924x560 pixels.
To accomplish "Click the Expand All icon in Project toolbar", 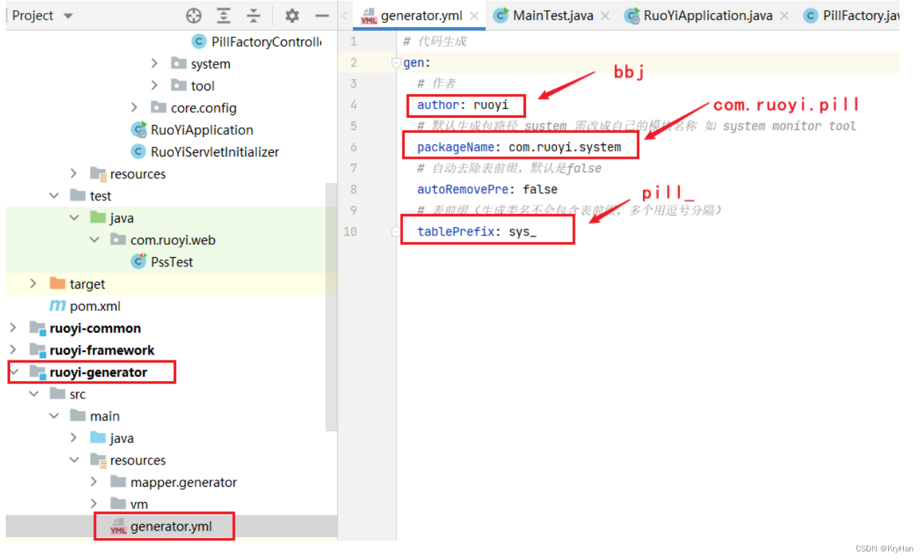I will click(224, 16).
